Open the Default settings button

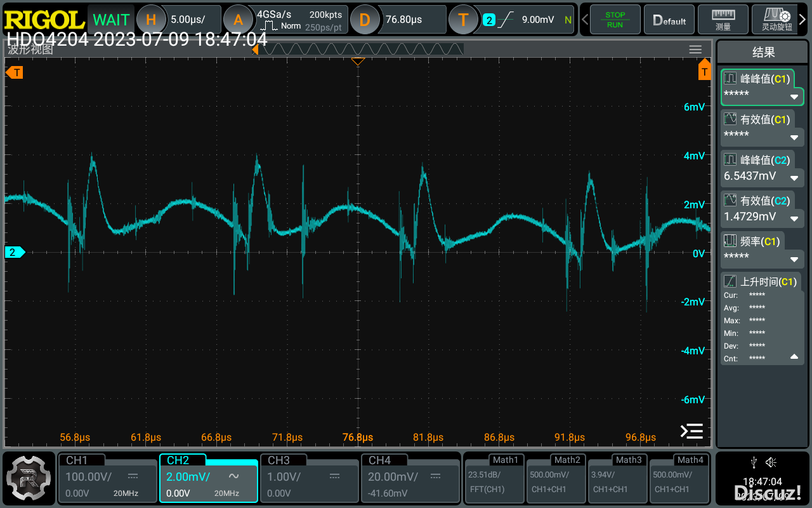point(669,20)
